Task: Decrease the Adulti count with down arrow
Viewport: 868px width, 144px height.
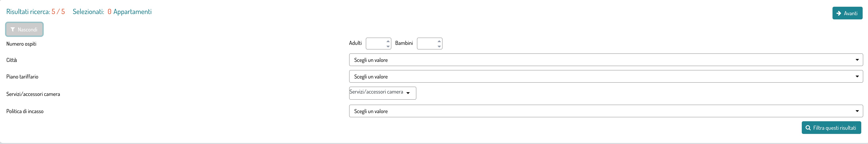Action: click(388, 46)
